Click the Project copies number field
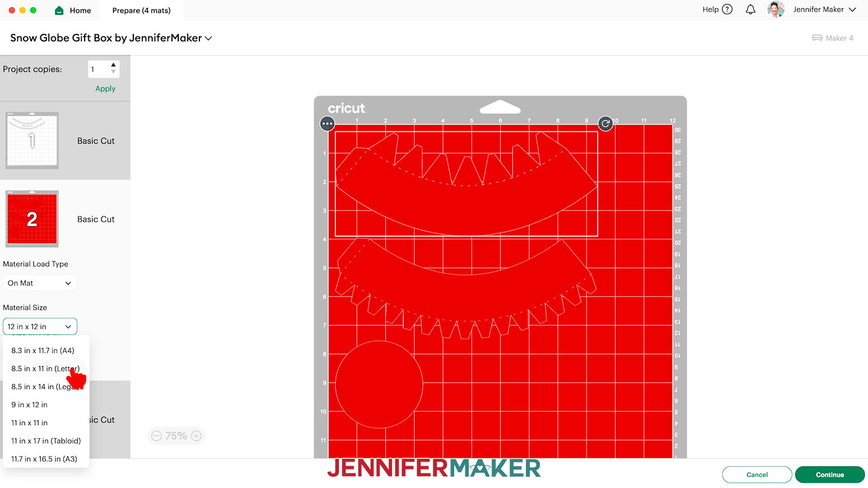 pyautogui.click(x=99, y=69)
